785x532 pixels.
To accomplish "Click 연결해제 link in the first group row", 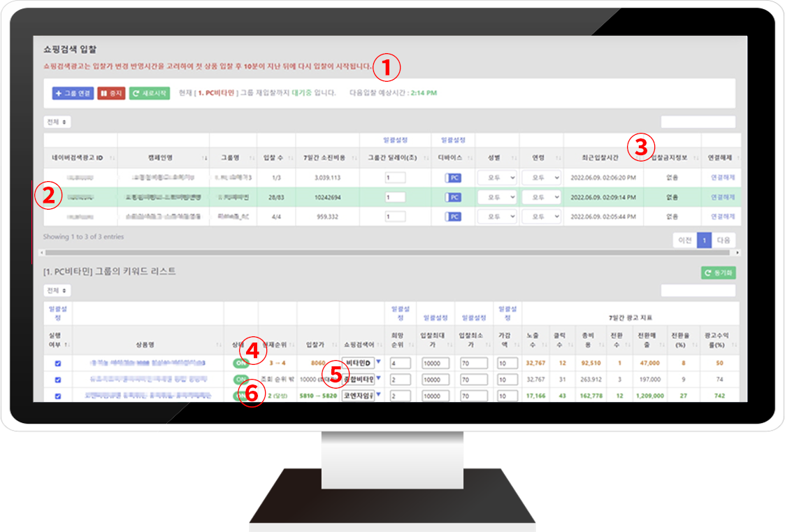I will 722,178.
